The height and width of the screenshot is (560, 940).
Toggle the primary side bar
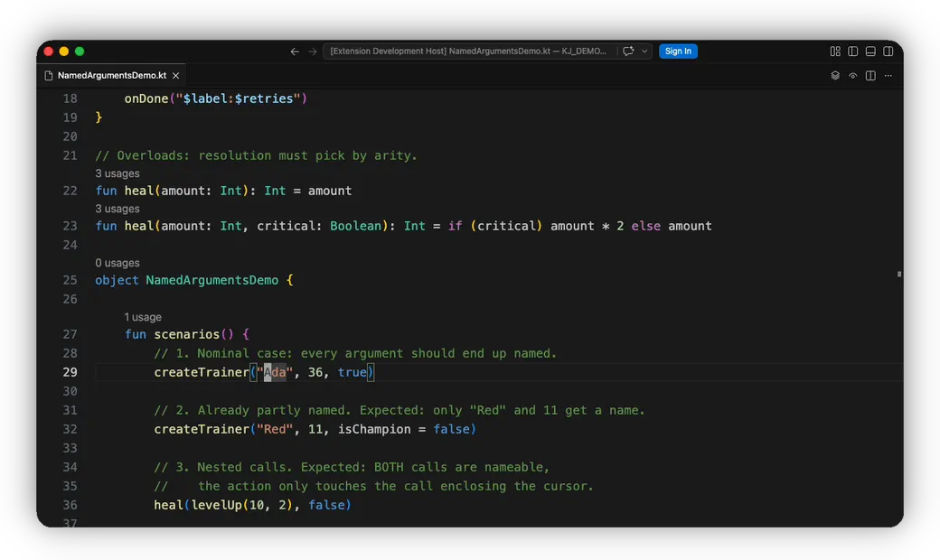[852, 51]
